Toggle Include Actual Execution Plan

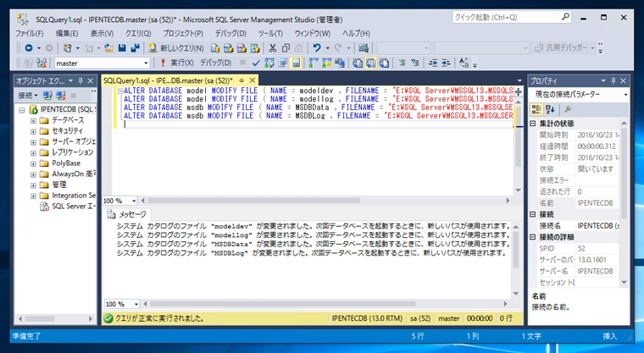314,63
